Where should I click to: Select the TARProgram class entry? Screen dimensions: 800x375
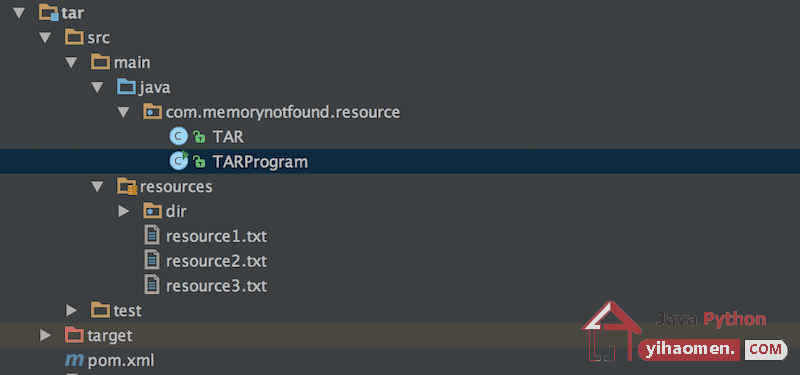coord(400,161)
